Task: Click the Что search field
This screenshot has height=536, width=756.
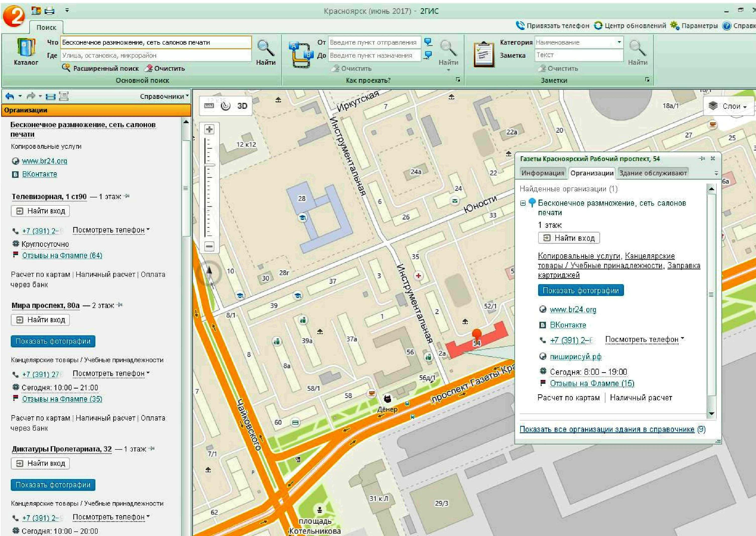Action: [x=156, y=42]
